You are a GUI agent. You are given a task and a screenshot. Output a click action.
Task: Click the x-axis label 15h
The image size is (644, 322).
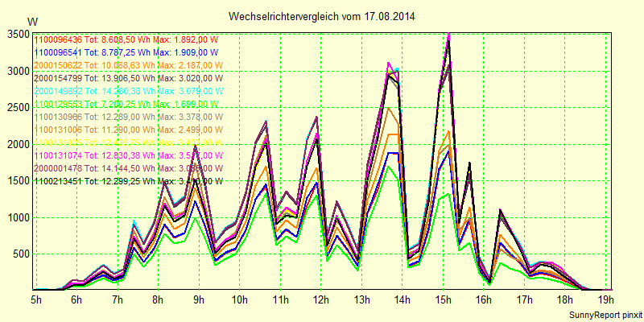(444, 299)
